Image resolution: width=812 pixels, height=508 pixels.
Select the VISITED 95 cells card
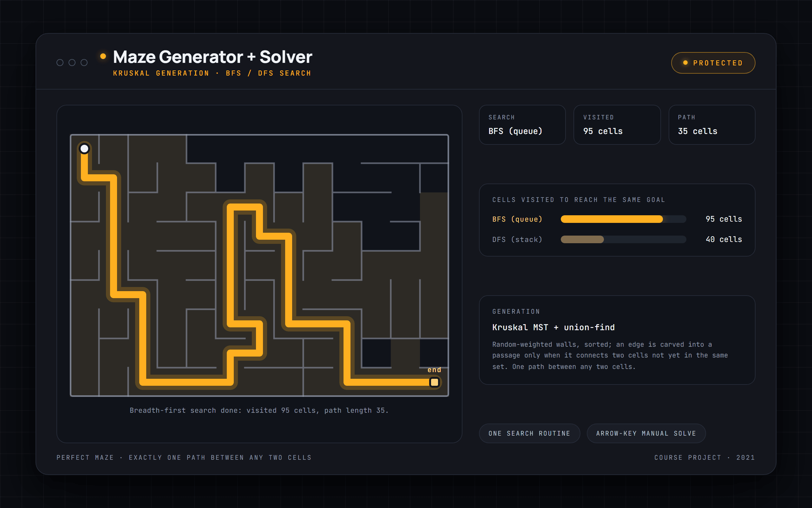click(x=617, y=125)
